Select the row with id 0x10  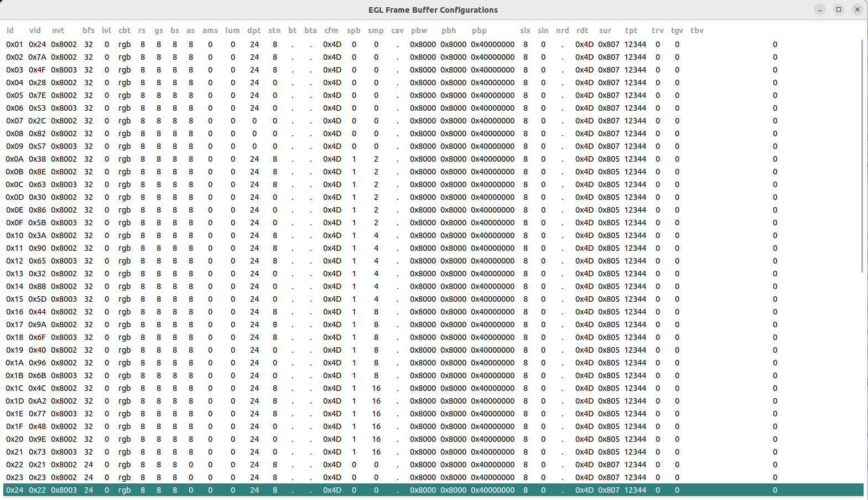click(433, 235)
